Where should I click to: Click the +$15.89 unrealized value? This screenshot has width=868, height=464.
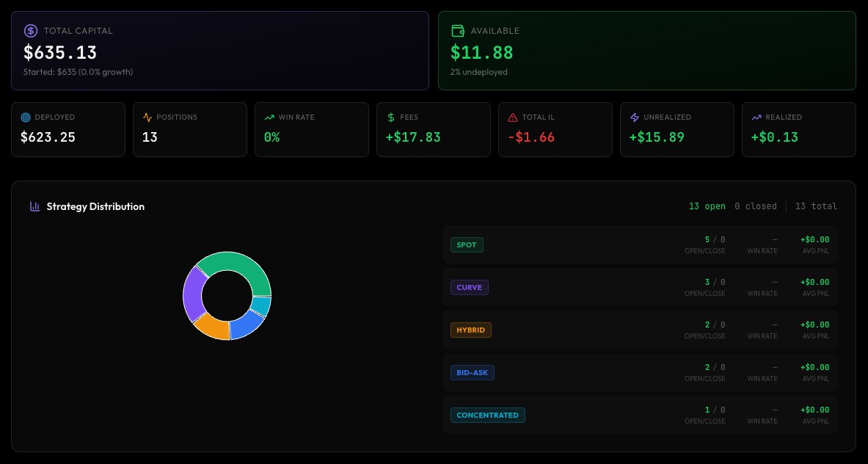(657, 137)
